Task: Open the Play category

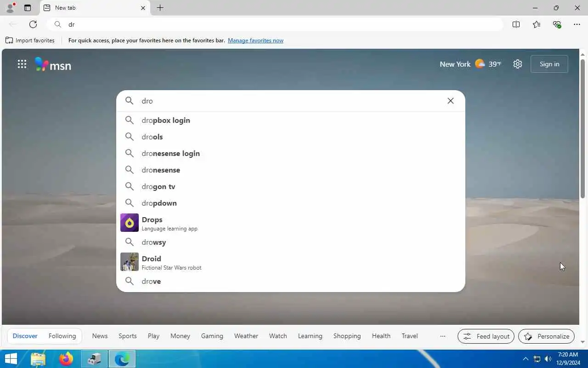Action: [153, 336]
